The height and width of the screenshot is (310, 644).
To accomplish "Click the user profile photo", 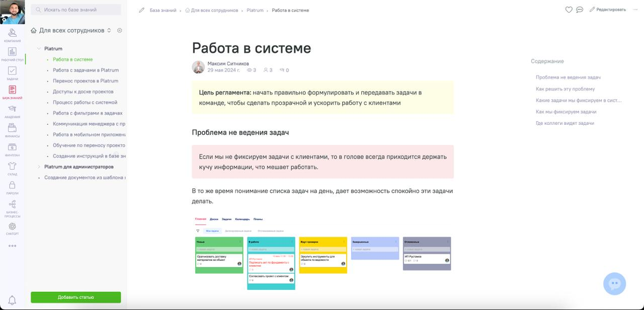I will [13, 12].
